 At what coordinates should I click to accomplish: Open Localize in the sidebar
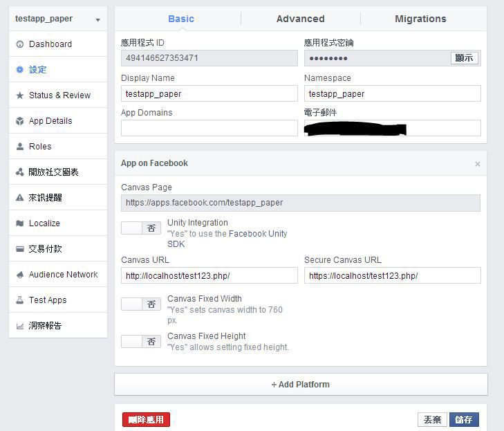click(58, 223)
